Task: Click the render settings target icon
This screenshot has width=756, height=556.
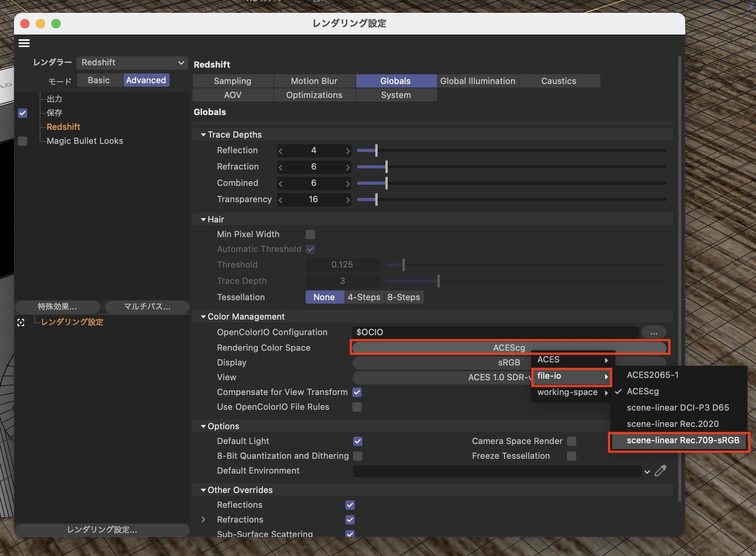Action: tap(21, 322)
